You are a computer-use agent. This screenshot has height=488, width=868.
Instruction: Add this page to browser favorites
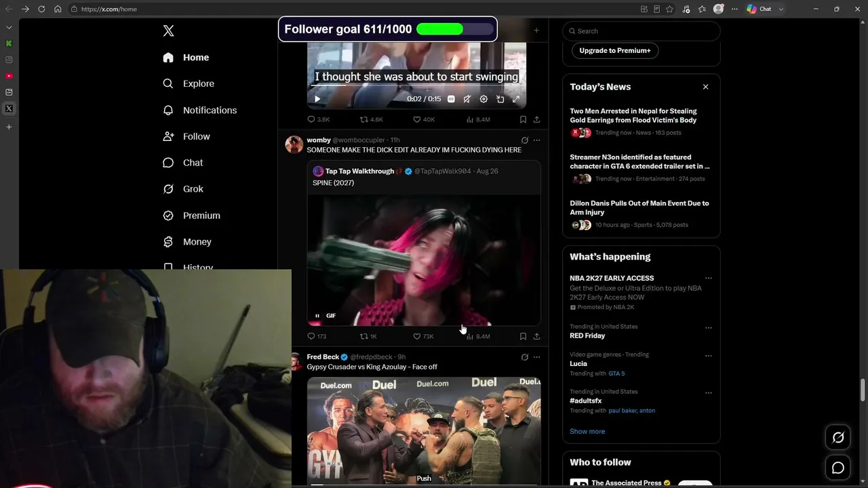pos(670,9)
